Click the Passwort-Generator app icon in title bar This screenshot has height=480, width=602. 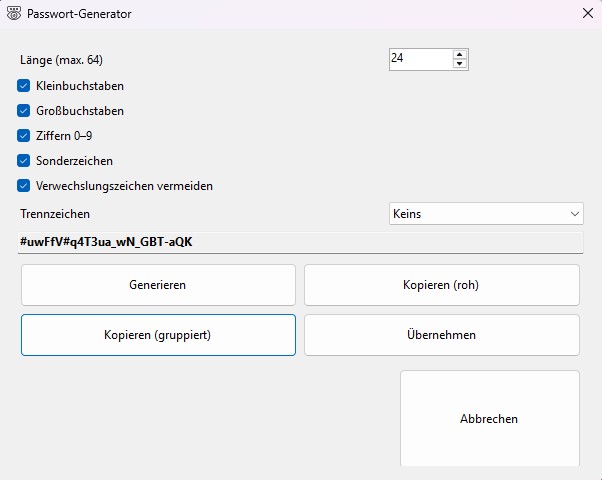click(x=15, y=14)
